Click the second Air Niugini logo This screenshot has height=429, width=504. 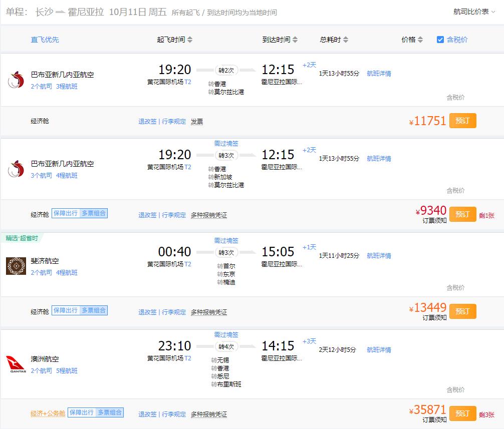click(16, 169)
